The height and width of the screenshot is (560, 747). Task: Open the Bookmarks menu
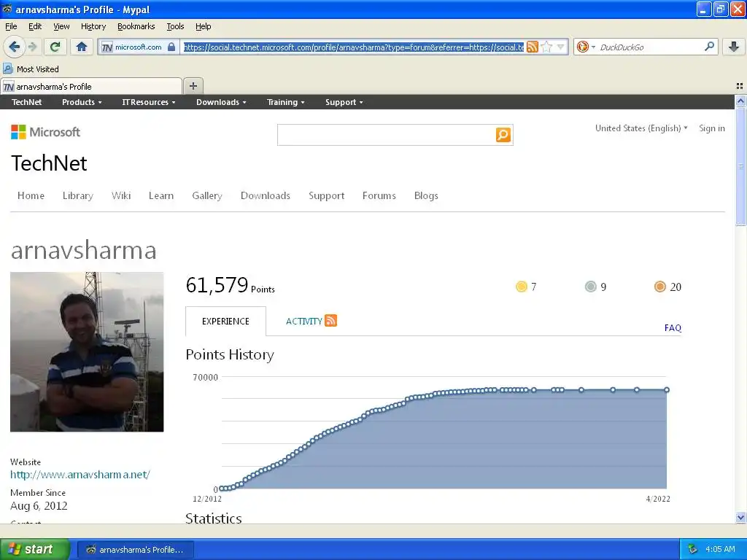coord(136,26)
